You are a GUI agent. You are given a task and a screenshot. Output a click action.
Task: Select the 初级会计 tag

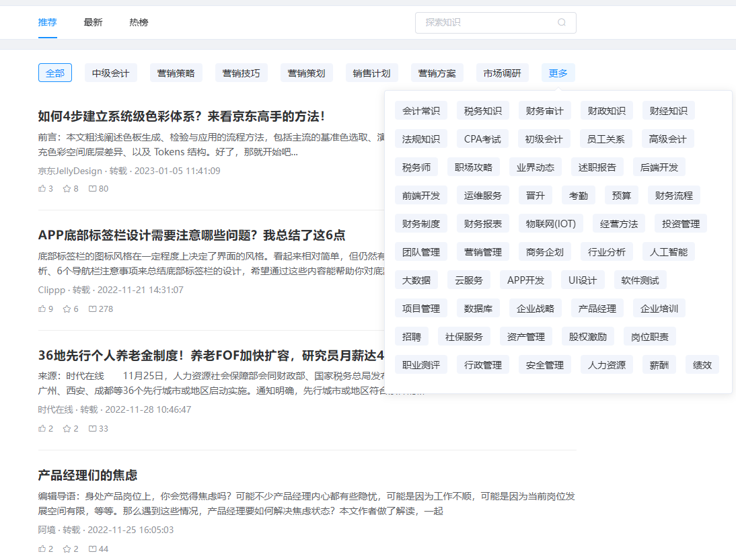544,139
